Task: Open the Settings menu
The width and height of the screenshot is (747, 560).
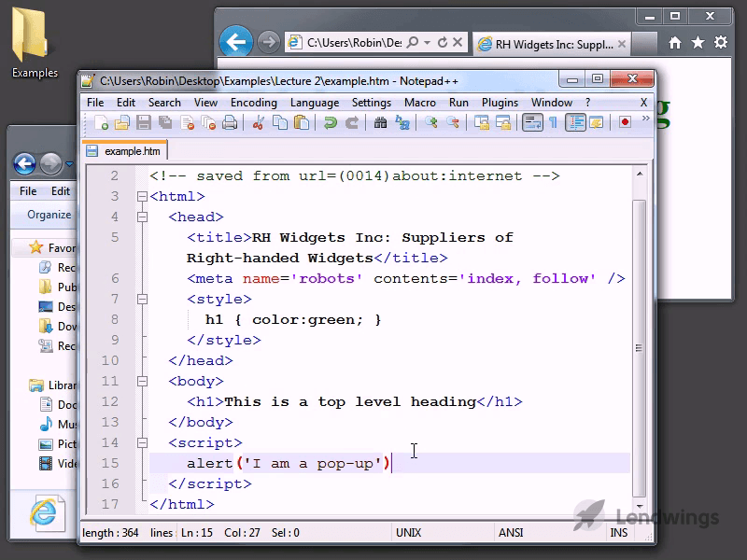Action: point(371,103)
